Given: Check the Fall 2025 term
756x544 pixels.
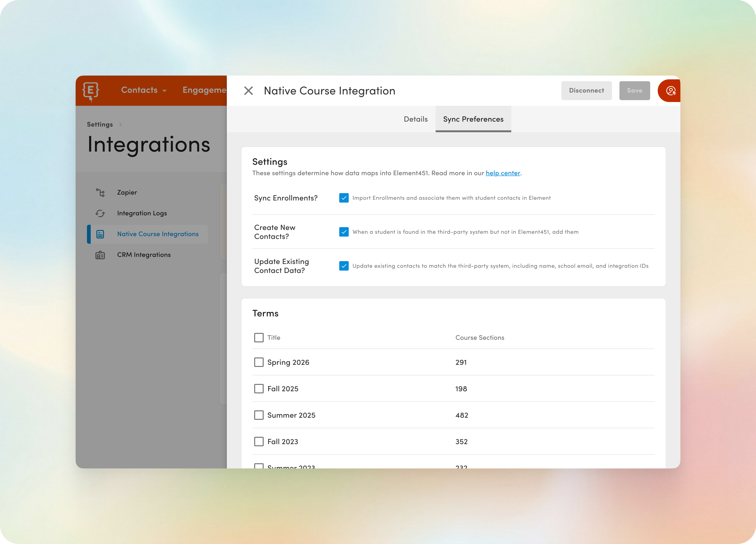Looking at the screenshot, I should pyautogui.click(x=259, y=388).
